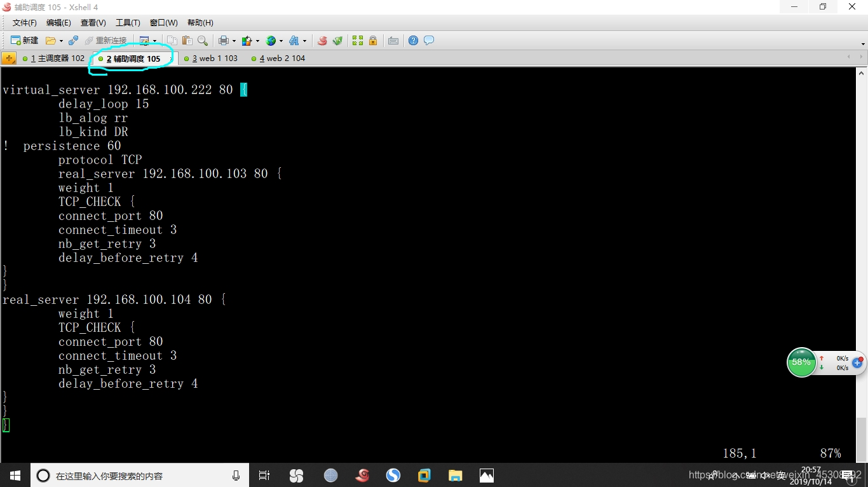Click the find magnifier icon
Image resolution: width=868 pixels, height=487 pixels.
pyautogui.click(x=203, y=41)
